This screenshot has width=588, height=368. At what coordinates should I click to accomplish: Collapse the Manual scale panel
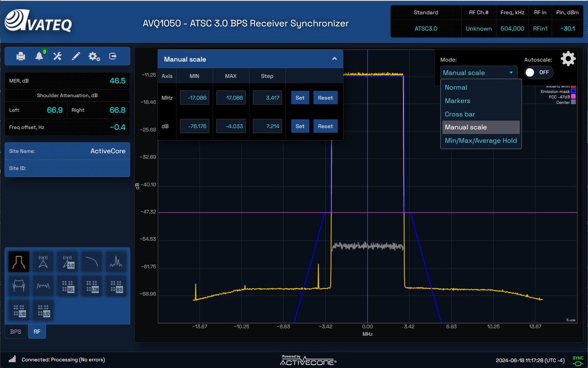pos(335,59)
